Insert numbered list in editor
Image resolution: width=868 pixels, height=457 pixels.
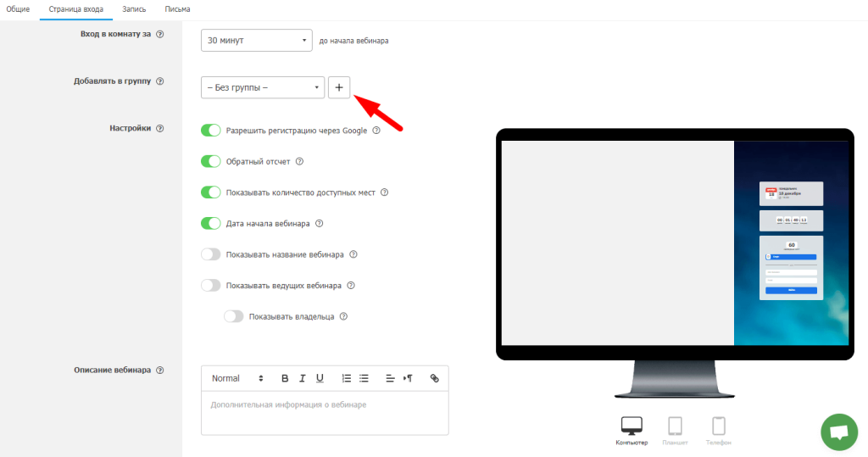pos(347,378)
